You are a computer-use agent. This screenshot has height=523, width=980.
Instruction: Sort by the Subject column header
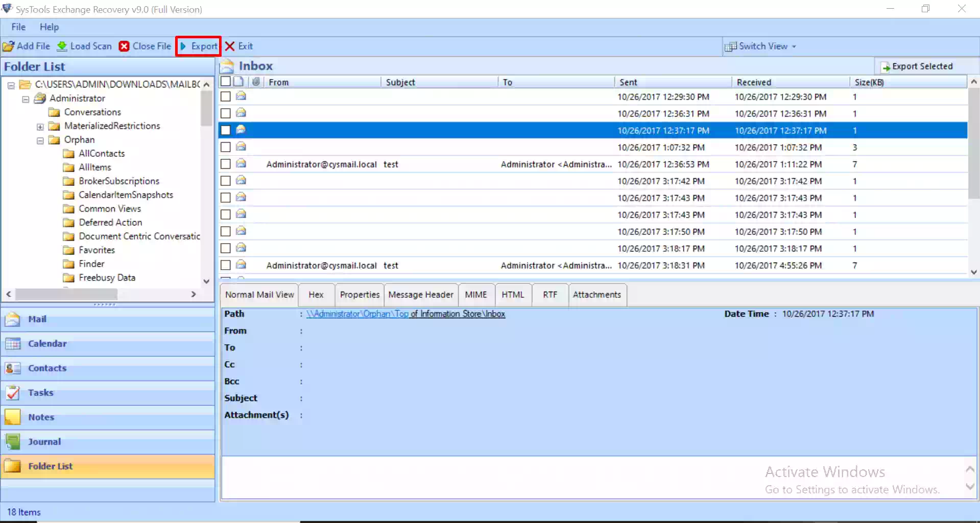(x=439, y=82)
